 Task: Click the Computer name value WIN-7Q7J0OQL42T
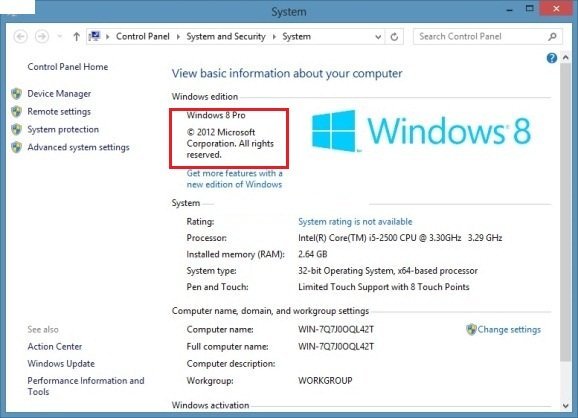(336, 330)
